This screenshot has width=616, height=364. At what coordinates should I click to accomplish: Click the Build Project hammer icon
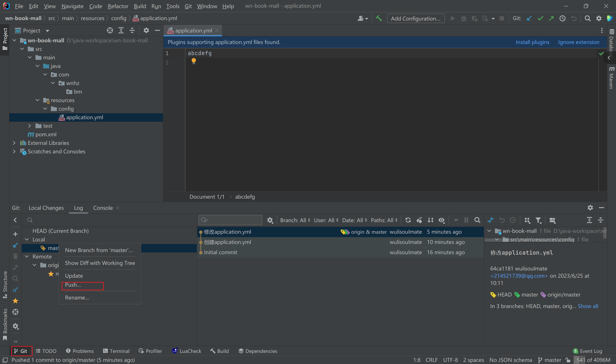pyautogui.click(x=379, y=18)
